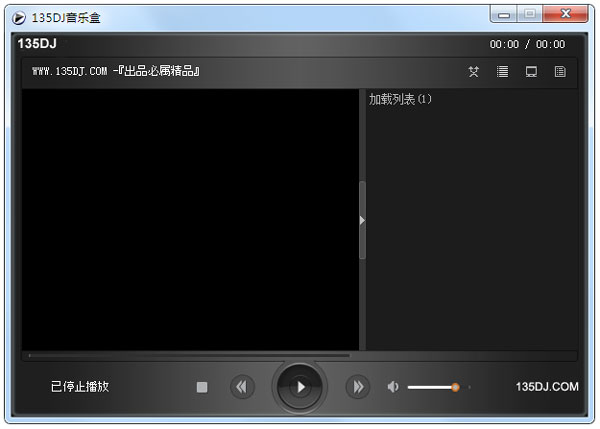Click the 00:00 / 00:00 time display

(x=527, y=45)
